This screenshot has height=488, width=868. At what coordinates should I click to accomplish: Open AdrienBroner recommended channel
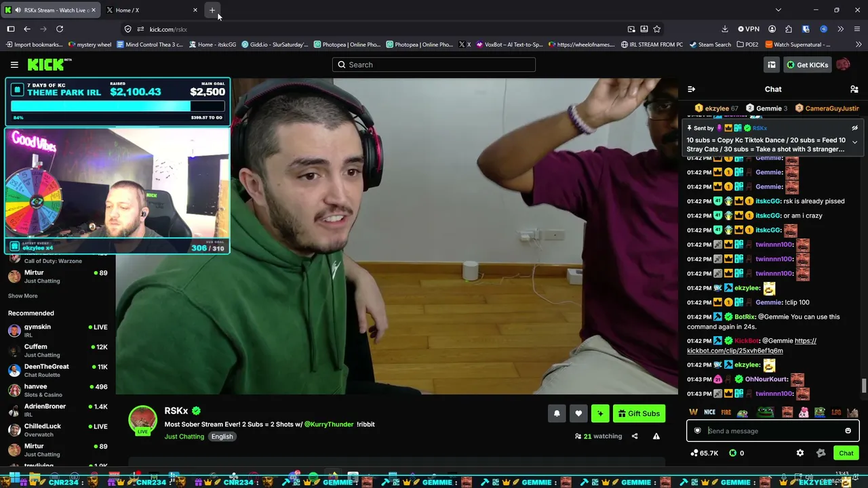58,410
